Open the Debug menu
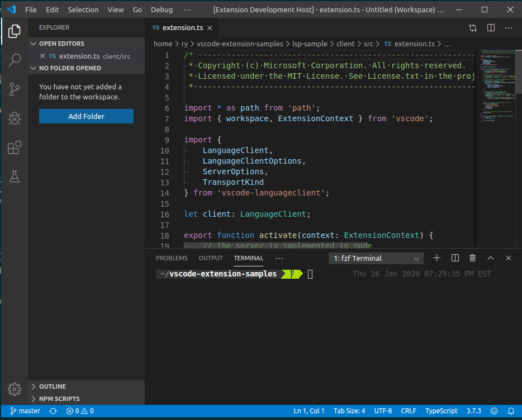522x420 pixels. point(162,9)
